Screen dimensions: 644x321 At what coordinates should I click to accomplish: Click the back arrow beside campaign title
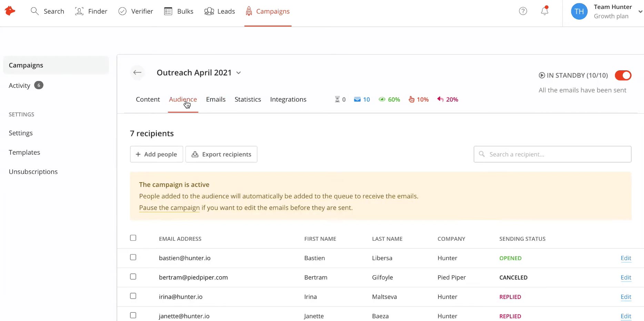point(137,72)
